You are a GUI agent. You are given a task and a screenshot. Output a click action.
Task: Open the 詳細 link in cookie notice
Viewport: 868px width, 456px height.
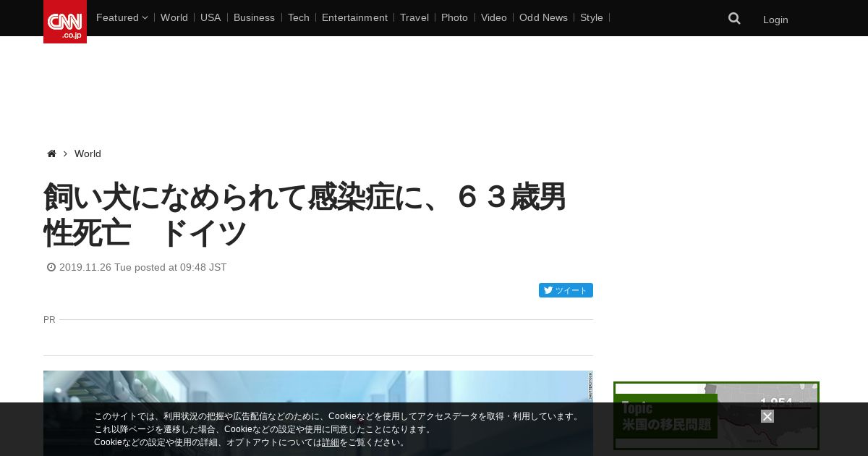(x=331, y=442)
